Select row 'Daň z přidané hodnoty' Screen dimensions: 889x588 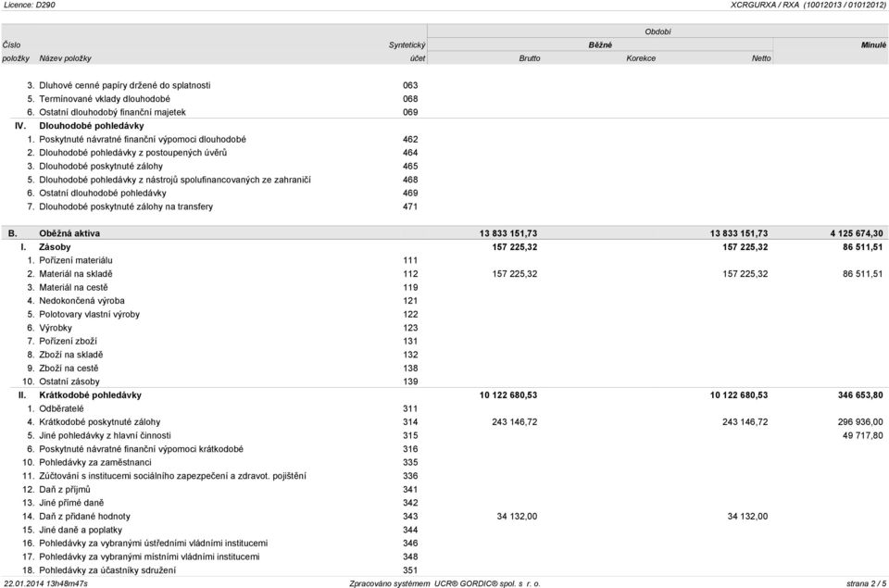coord(444,517)
